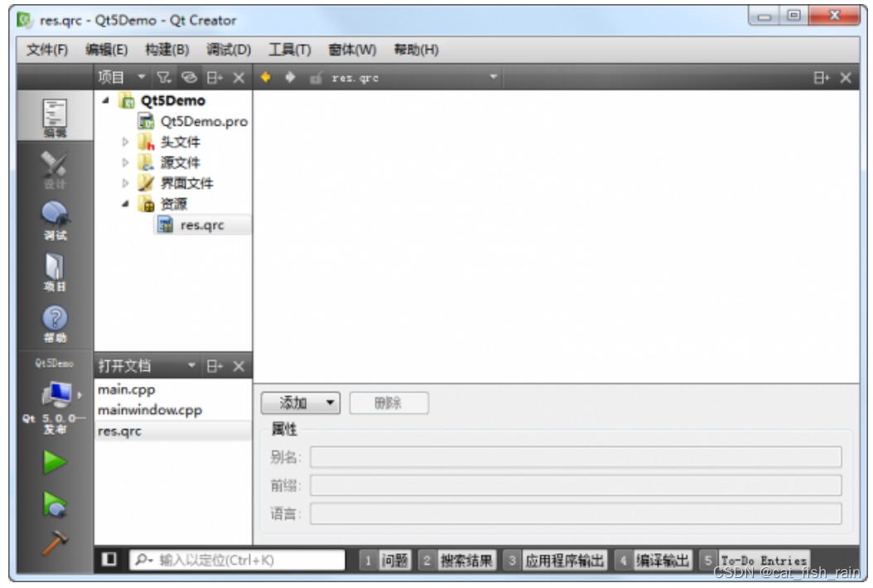Split the Open Documents pane
Image resolution: width=873 pixels, height=588 pixels.
215,366
